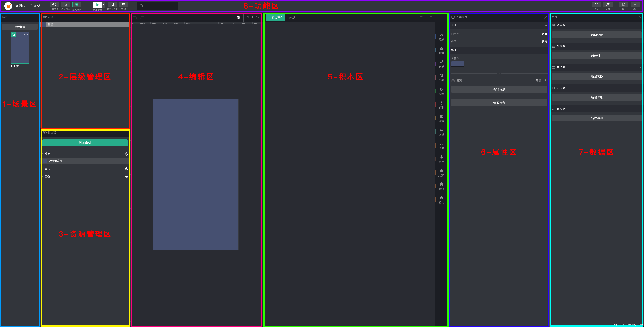The height and width of the screenshot is (327, 644).
Task: Select the 侦测 block category
Action: coord(441,105)
